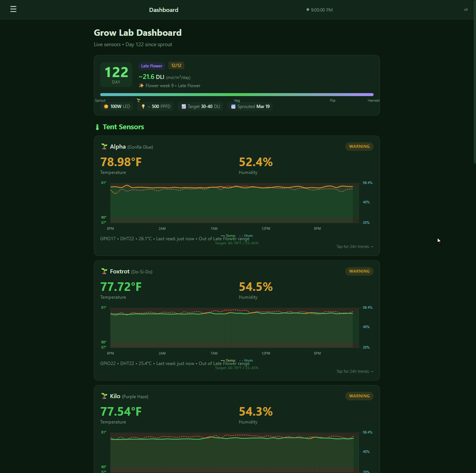Click the Sprouted Mar 19 chip text

coord(254,107)
